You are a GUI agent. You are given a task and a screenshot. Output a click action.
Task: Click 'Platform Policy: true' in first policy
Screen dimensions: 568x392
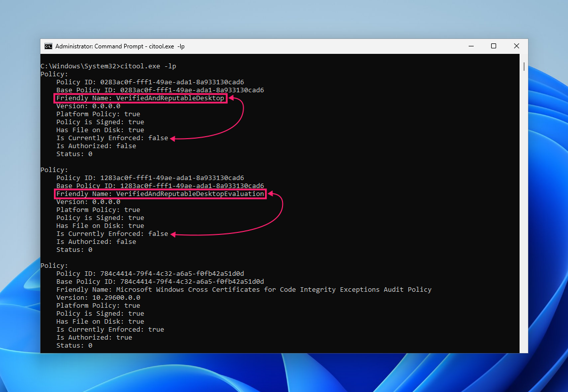coord(98,114)
